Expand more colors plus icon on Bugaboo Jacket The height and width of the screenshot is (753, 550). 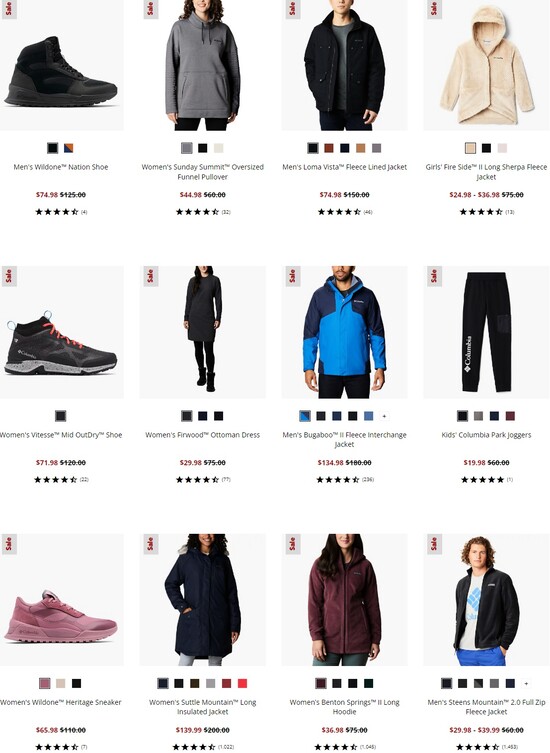(x=384, y=416)
